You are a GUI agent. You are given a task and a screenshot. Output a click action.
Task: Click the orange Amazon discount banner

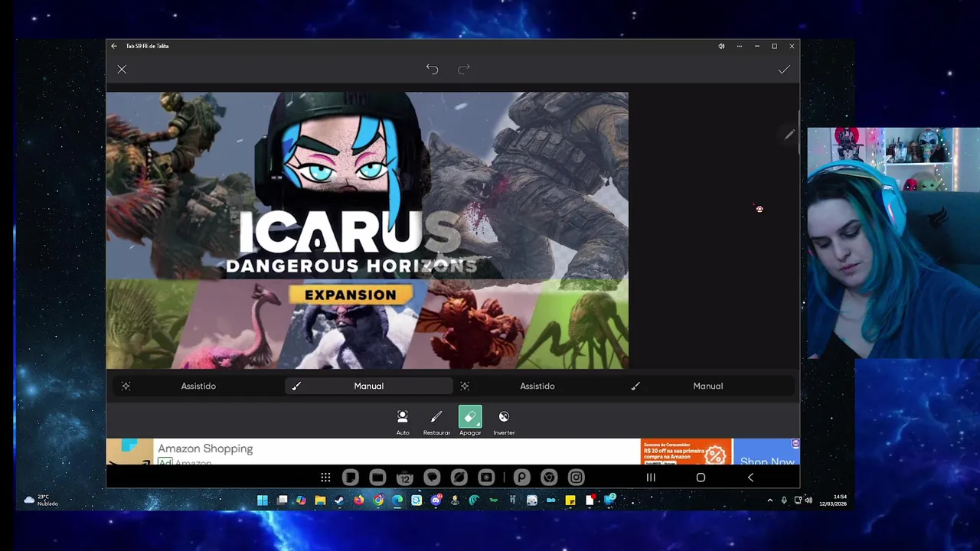coord(686,452)
